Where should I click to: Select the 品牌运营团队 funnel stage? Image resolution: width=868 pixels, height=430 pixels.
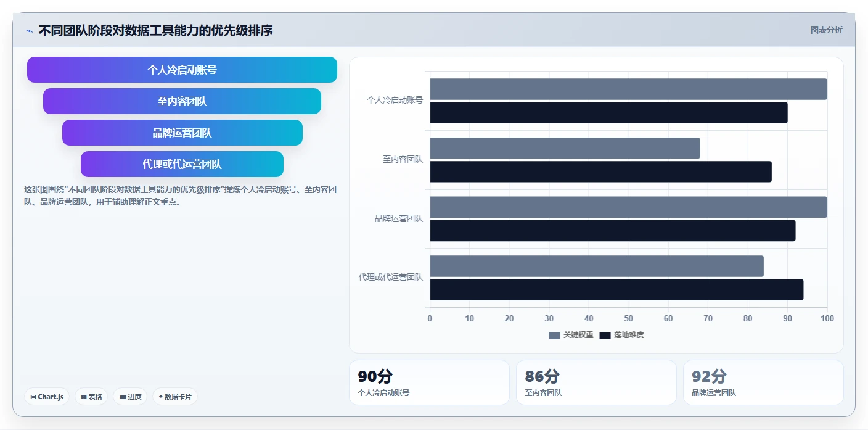click(182, 133)
